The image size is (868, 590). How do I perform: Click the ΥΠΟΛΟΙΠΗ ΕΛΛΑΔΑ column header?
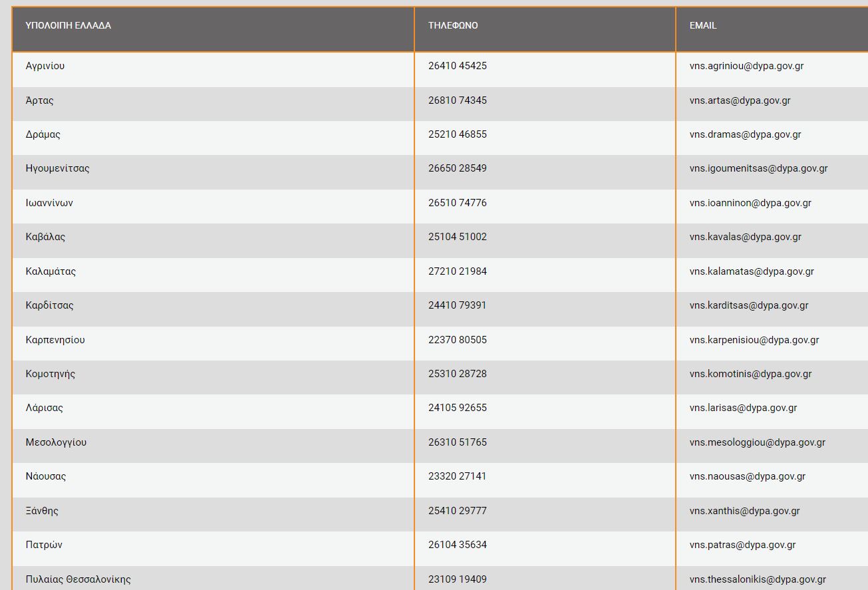pos(68,25)
